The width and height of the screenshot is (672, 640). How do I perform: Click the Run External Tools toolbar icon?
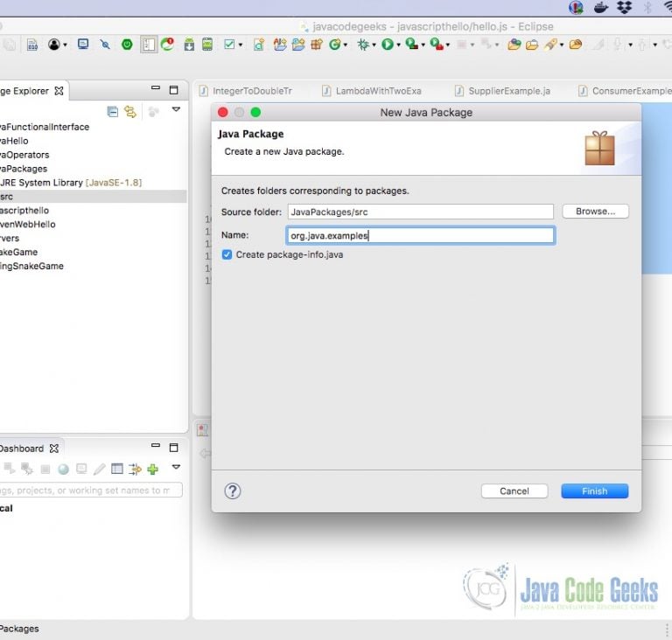click(x=437, y=44)
